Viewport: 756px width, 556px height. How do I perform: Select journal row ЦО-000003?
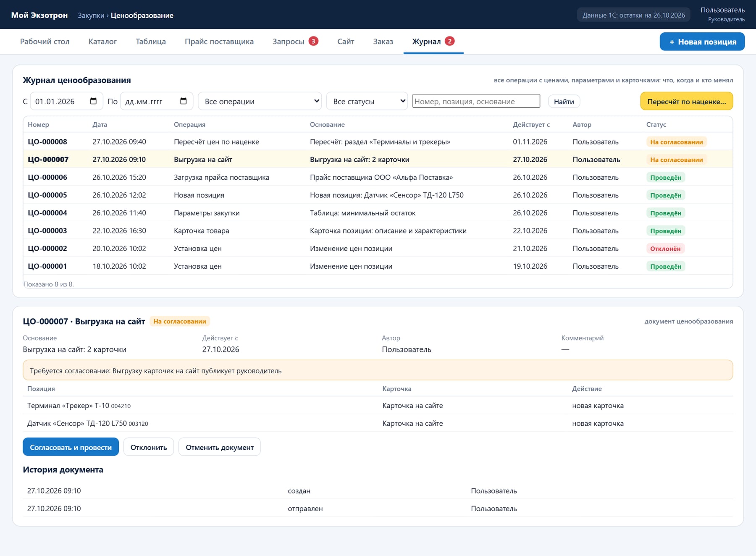(378, 231)
